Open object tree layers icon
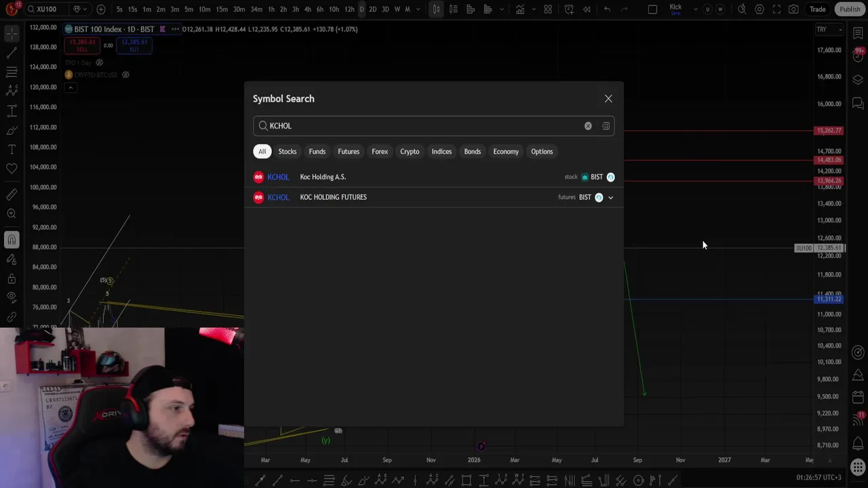 pos(858,79)
